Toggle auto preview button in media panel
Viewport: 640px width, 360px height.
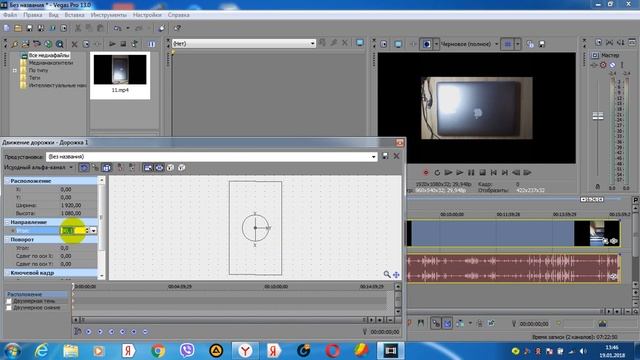pos(134,44)
